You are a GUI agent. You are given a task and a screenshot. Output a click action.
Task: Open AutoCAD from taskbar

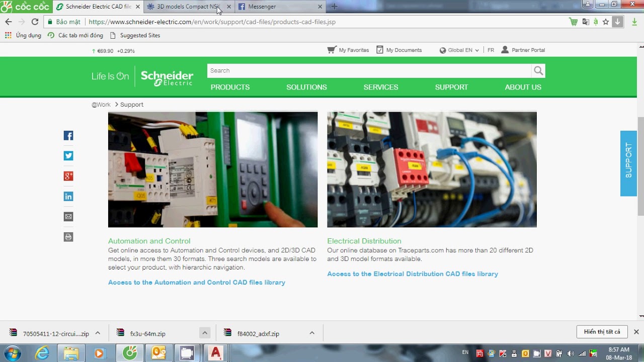coord(216,353)
